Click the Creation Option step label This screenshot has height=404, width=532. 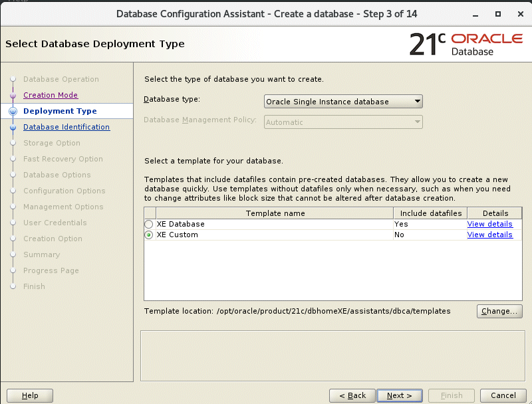point(53,239)
